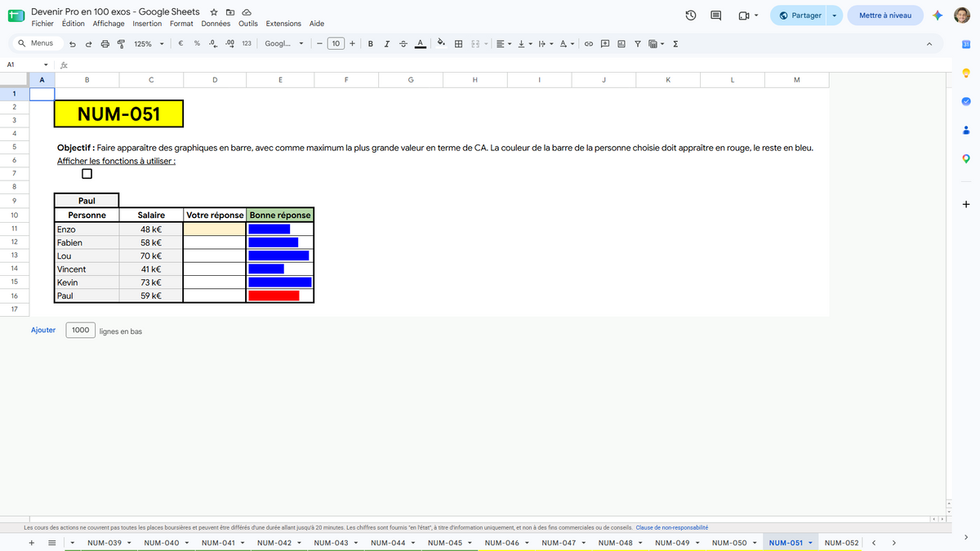Open the Fichier menu
980x551 pixels.
(42, 24)
